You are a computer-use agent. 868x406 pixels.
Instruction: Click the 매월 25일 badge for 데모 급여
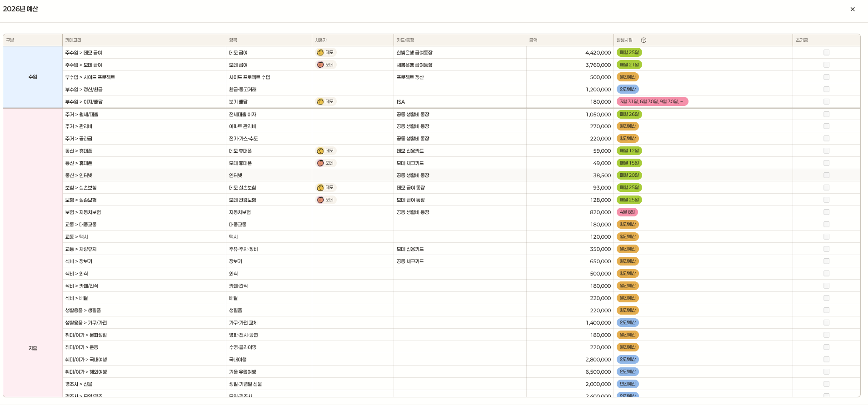tap(629, 53)
